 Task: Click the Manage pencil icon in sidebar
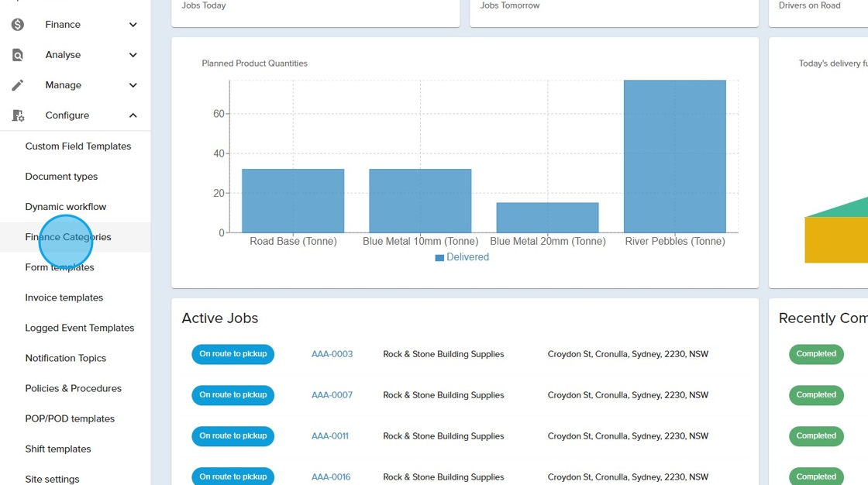click(18, 85)
